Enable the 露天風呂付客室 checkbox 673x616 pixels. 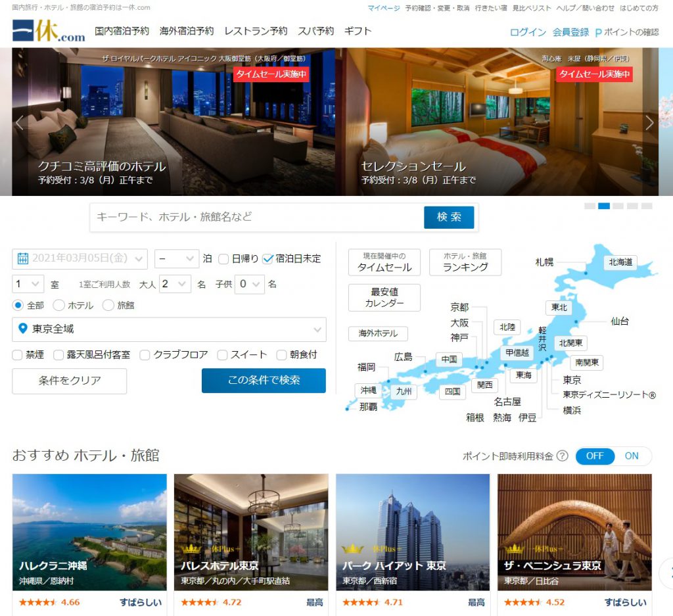click(58, 355)
